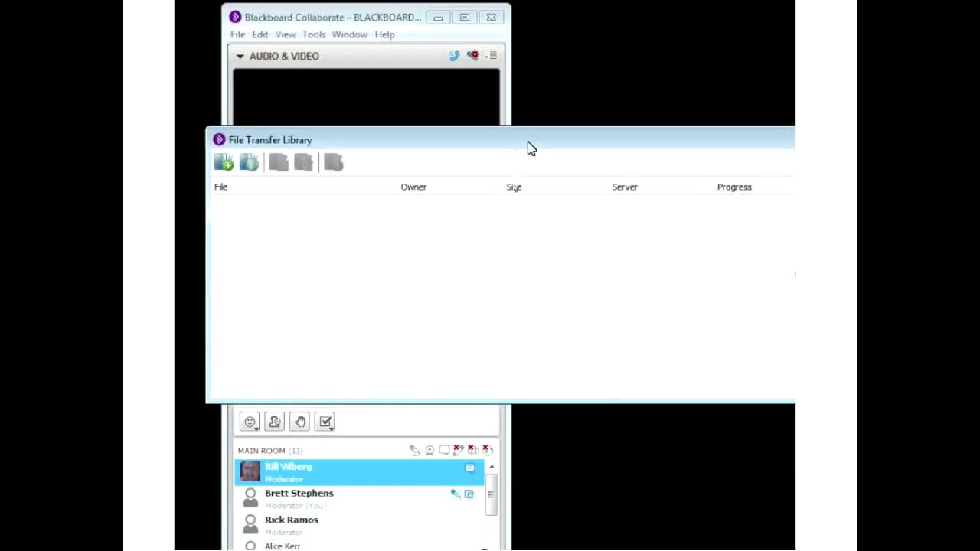The width and height of the screenshot is (980, 551).
Task: Open the Audio & Video panel options menu
Action: pos(492,56)
